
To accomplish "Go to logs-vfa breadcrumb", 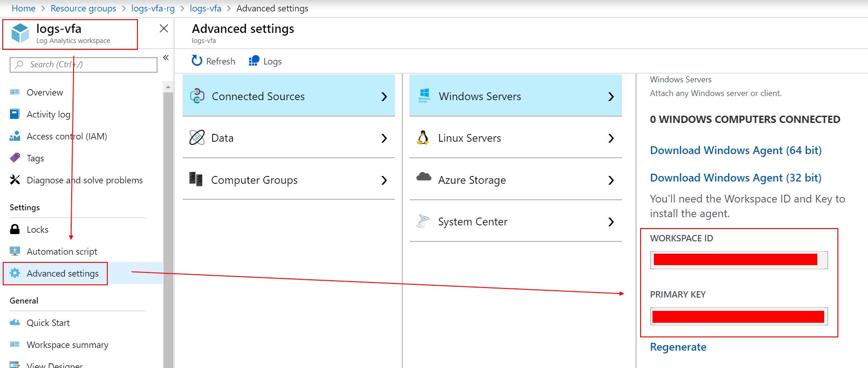I will point(205,8).
